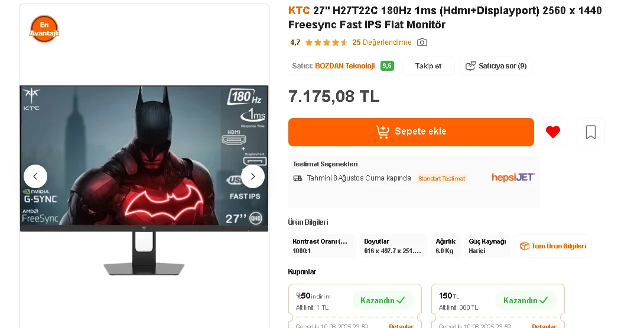The width and height of the screenshot is (644, 328).
Task: Toggle the red heart favorite icon
Action: (552, 132)
